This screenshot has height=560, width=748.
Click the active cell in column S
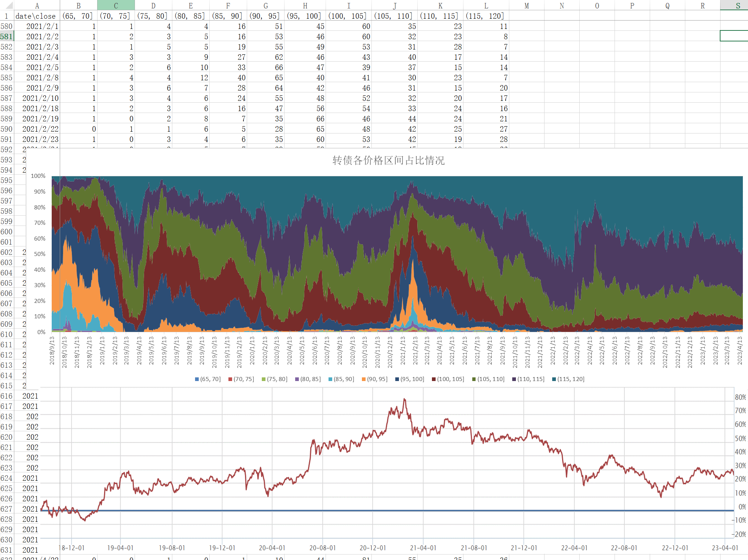(734, 36)
